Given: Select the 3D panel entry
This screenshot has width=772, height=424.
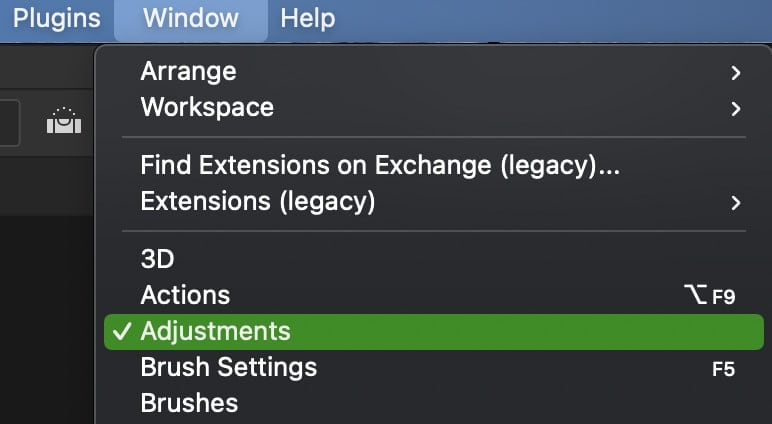Looking at the screenshot, I should (x=158, y=259).
